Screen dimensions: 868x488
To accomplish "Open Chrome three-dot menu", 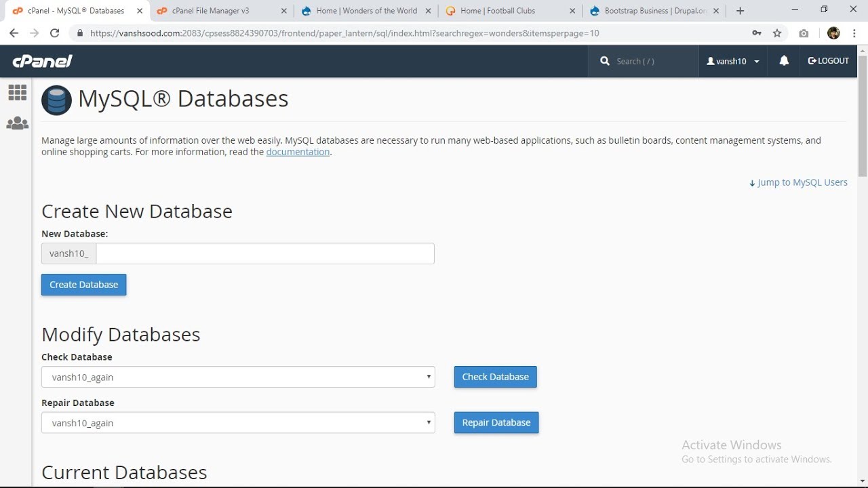I will click(854, 33).
